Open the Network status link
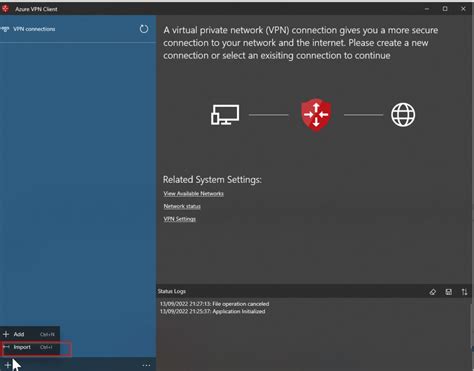The image size is (474, 371). click(x=182, y=206)
